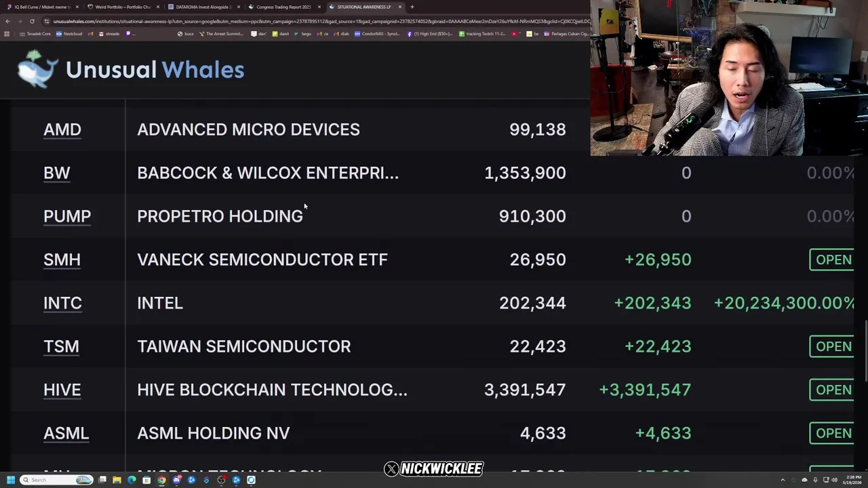
Task: Open Microsoft Edge from the taskbar
Action: (132, 480)
